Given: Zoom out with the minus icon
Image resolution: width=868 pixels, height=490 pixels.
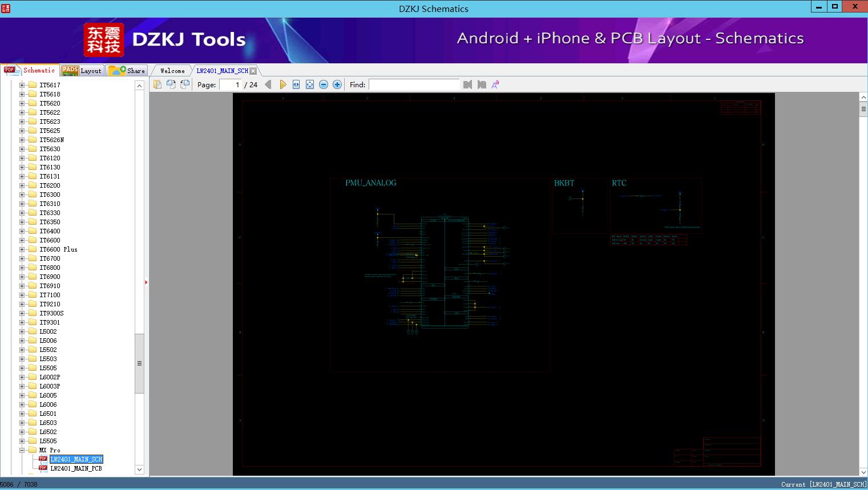Looking at the screenshot, I should [324, 84].
